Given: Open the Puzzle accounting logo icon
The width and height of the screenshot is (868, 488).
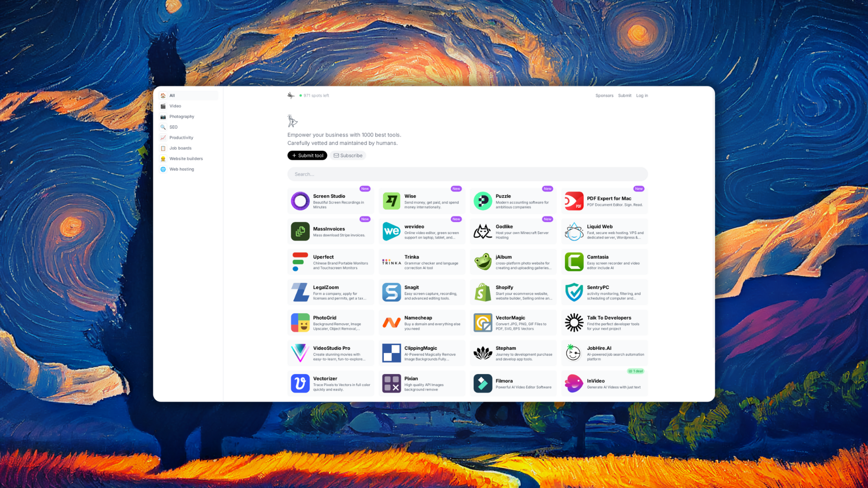Looking at the screenshot, I should pos(483,201).
